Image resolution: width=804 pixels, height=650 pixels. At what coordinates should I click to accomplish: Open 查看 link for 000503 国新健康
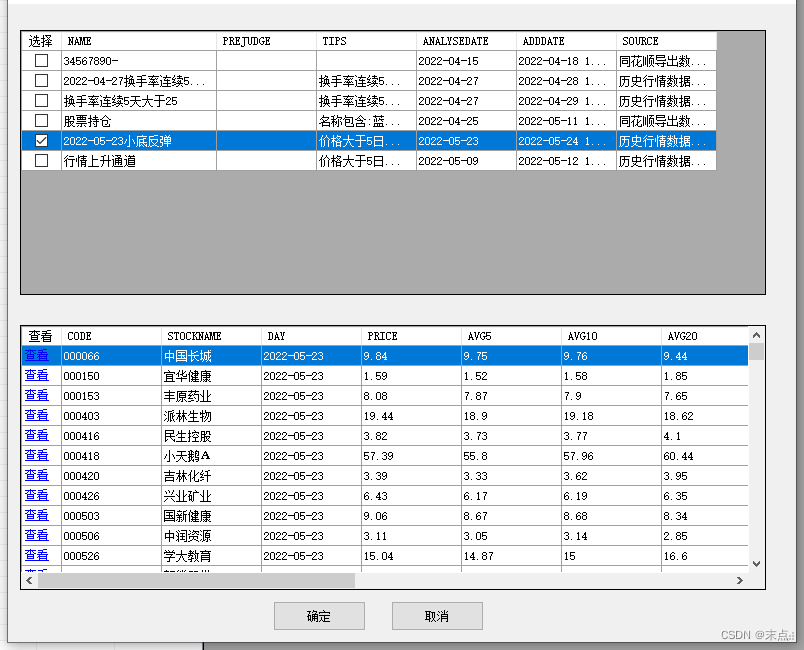pos(36,515)
